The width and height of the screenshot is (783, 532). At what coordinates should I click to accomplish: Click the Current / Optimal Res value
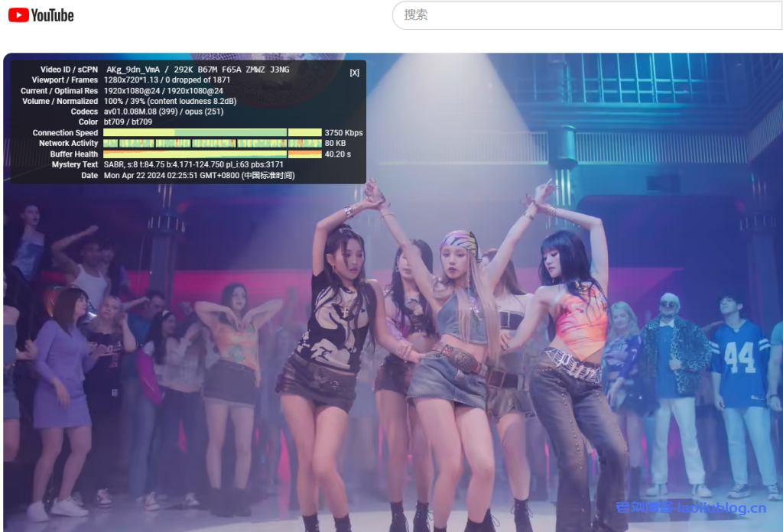pyautogui.click(x=164, y=91)
